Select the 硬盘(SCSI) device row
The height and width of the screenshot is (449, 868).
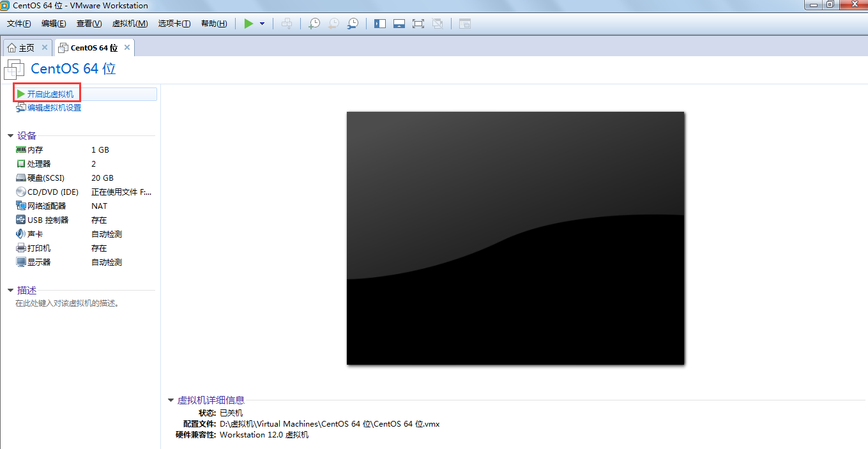point(84,178)
